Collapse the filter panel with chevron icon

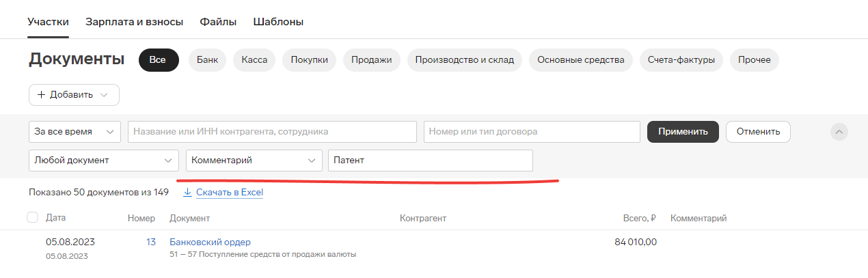coord(839,132)
